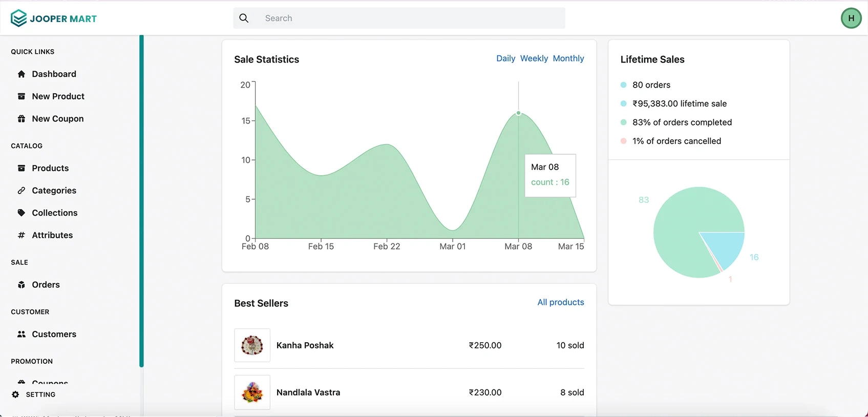Click the magnifier search icon

[244, 18]
